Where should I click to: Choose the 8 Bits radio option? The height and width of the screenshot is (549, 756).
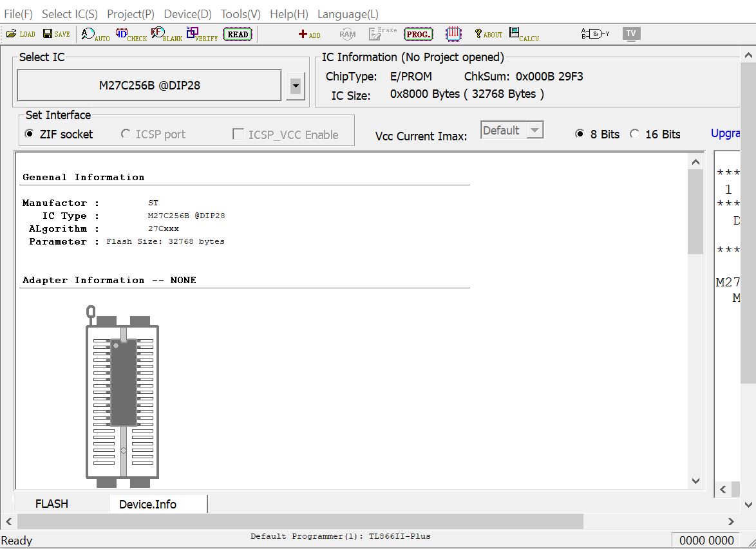coord(580,134)
